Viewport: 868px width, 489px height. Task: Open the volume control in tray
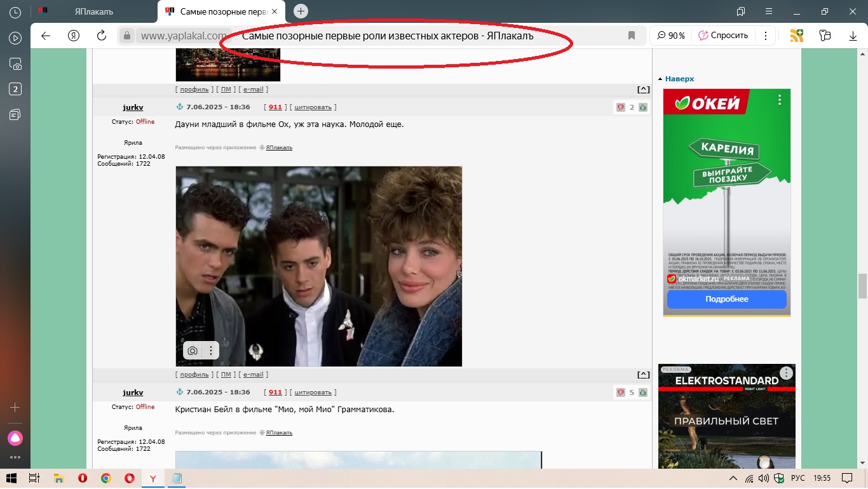764,478
